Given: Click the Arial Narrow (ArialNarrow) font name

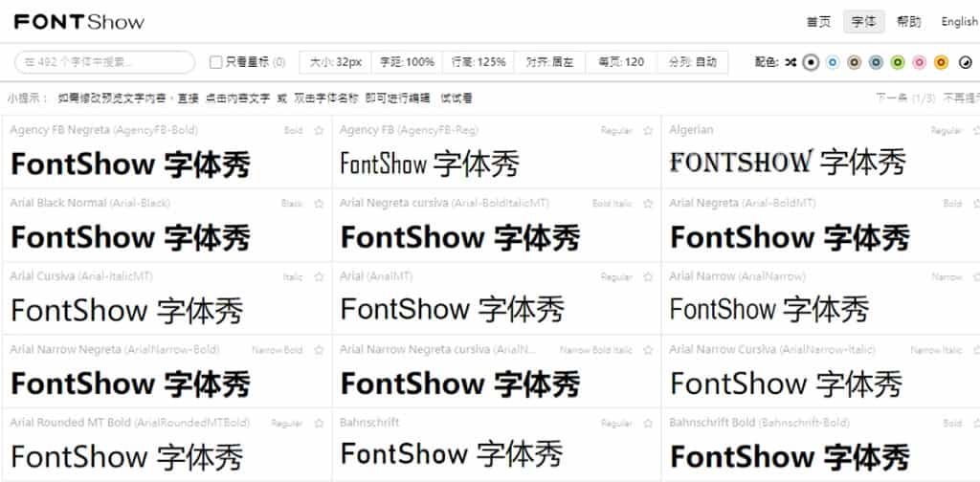Looking at the screenshot, I should pos(738,276).
